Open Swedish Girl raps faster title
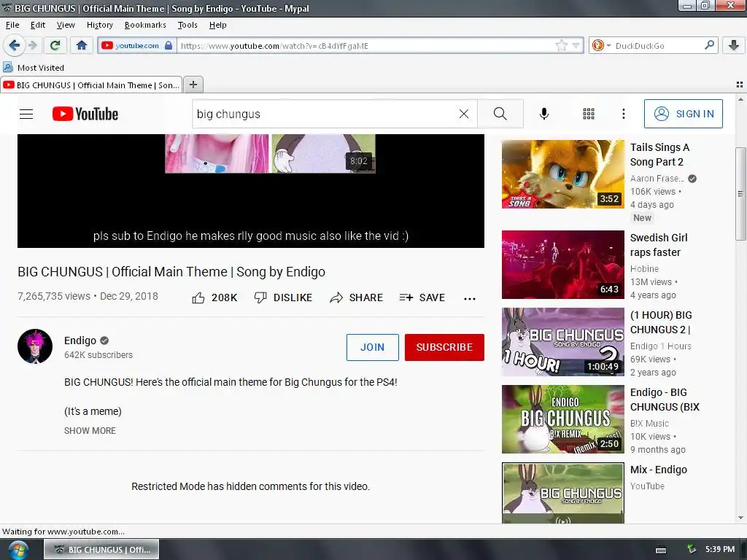This screenshot has width=747, height=560. pos(659,245)
